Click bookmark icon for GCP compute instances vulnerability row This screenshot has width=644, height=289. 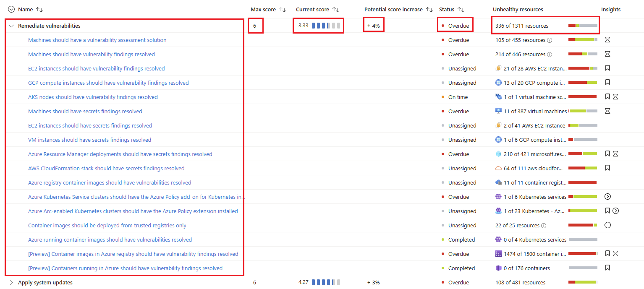607,83
